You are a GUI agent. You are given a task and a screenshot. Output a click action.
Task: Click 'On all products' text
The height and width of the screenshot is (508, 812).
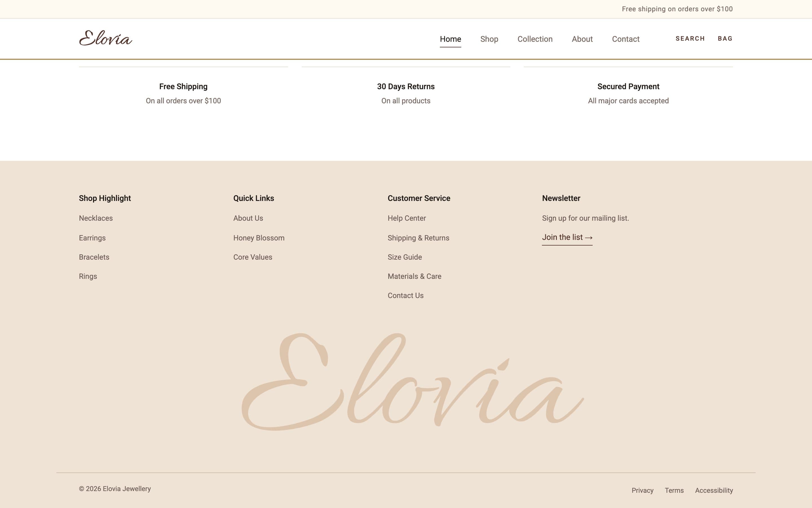tap(406, 101)
